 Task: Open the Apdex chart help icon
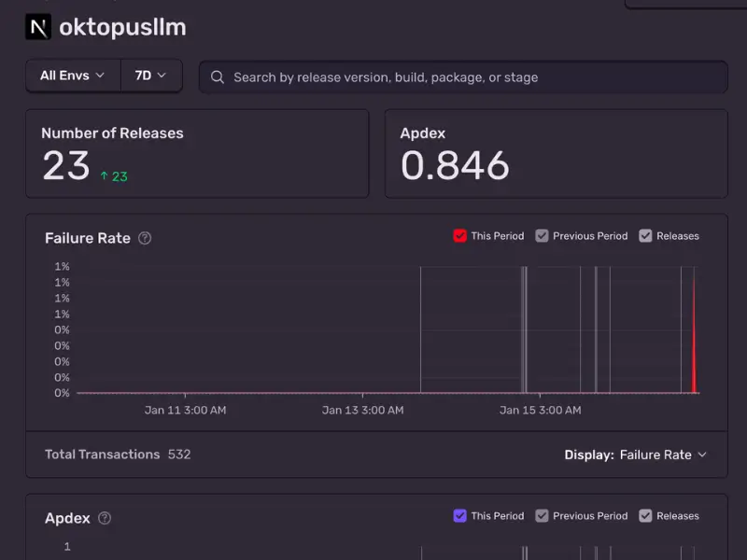pos(105,518)
